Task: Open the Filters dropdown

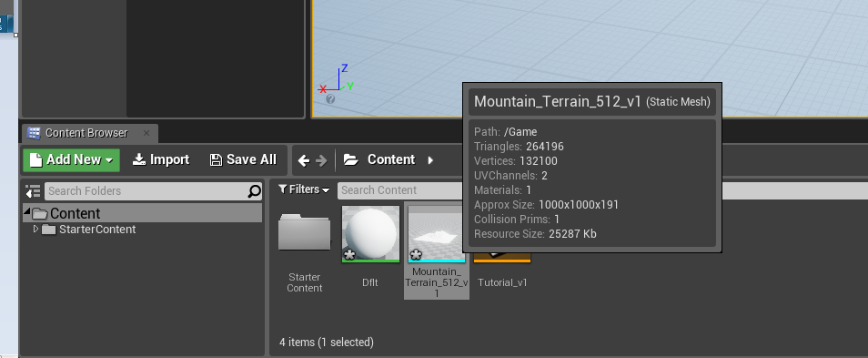Action: click(x=304, y=190)
